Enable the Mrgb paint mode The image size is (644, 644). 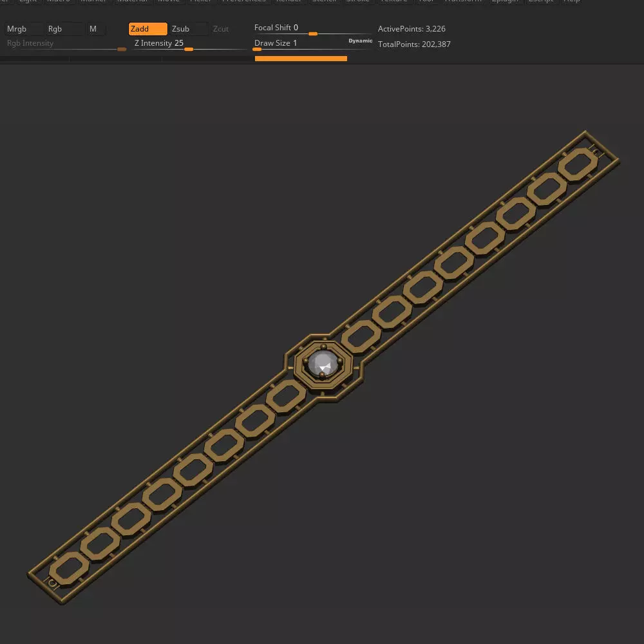pyautogui.click(x=24, y=29)
